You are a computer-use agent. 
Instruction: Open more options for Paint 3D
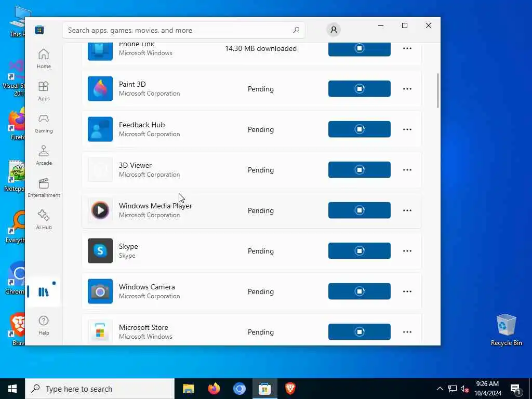407,89
